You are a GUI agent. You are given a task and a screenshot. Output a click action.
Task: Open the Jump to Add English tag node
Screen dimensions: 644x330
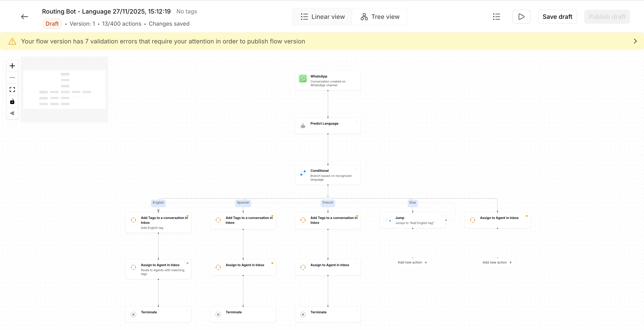(412, 220)
